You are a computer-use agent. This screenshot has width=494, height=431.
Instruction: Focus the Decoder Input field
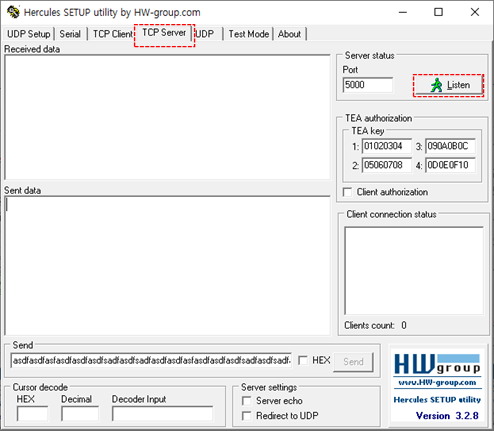click(163, 414)
